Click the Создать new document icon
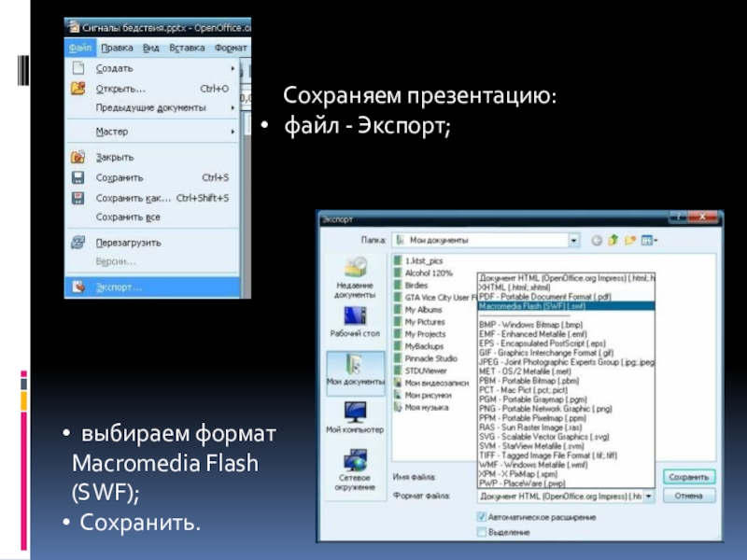The height and width of the screenshot is (560, 747). tap(78, 68)
